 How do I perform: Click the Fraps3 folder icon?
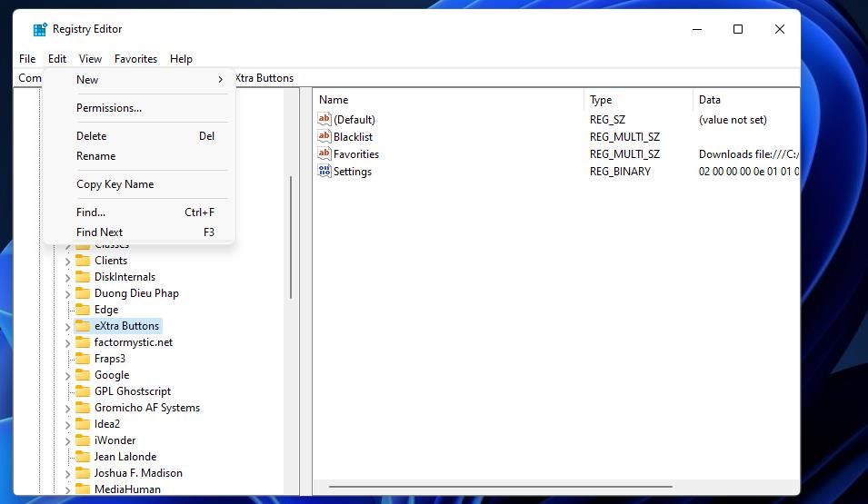pyautogui.click(x=83, y=359)
